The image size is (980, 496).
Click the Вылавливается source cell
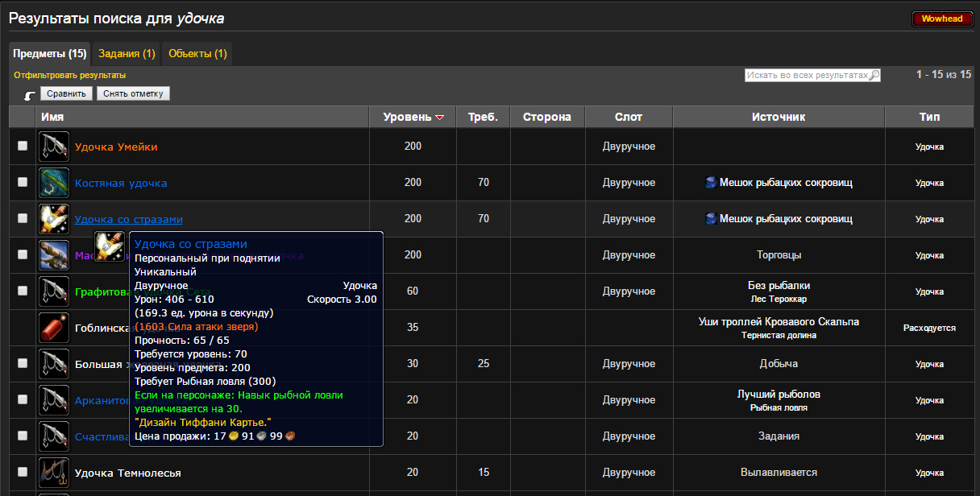pyautogui.click(x=779, y=473)
